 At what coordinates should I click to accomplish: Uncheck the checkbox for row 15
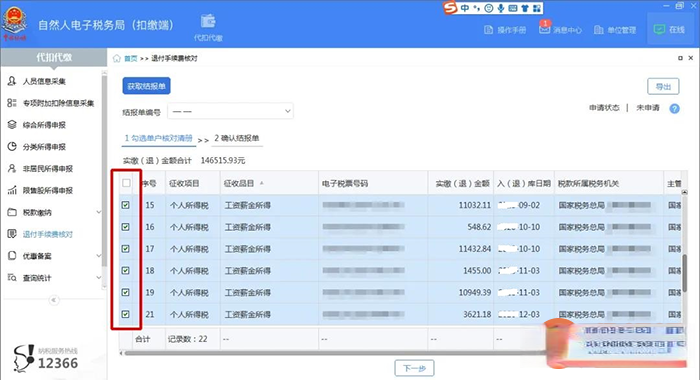point(126,205)
